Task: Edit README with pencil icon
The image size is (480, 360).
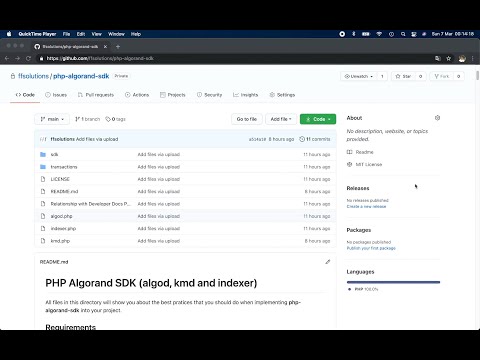Action: [328, 262]
